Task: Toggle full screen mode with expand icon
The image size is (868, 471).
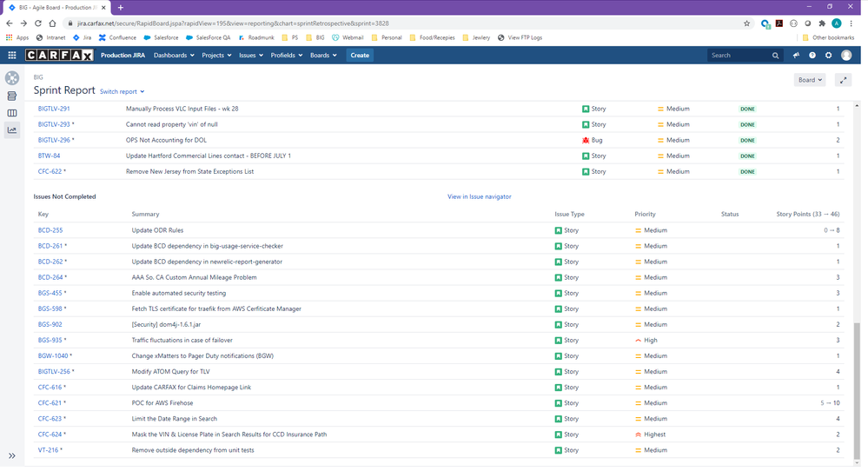Action: pos(843,80)
